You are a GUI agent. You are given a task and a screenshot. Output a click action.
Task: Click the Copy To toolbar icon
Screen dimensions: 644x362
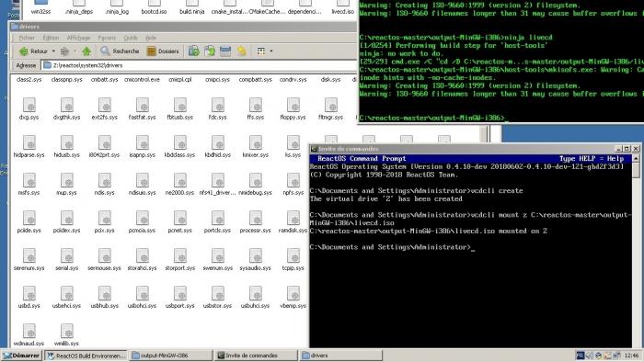(x=210, y=51)
